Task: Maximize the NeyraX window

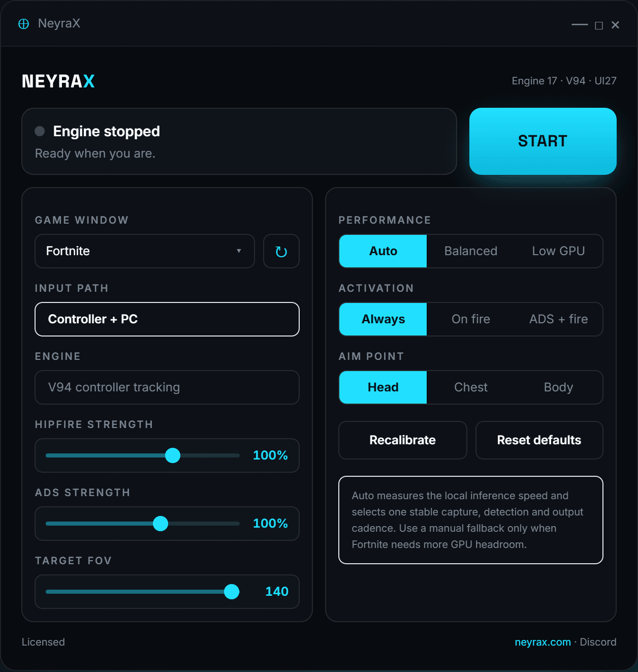Action: 599,25
